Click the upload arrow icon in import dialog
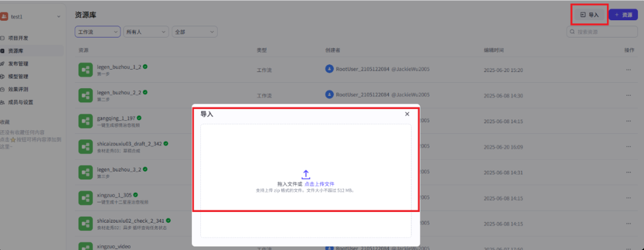The height and width of the screenshot is (250, 644). point(305,174)
